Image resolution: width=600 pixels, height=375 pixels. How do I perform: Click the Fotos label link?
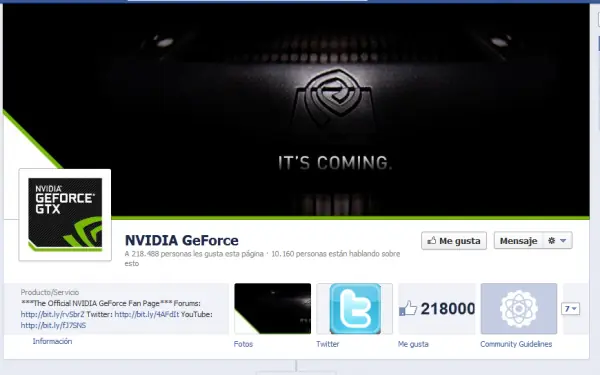point(243,344)
